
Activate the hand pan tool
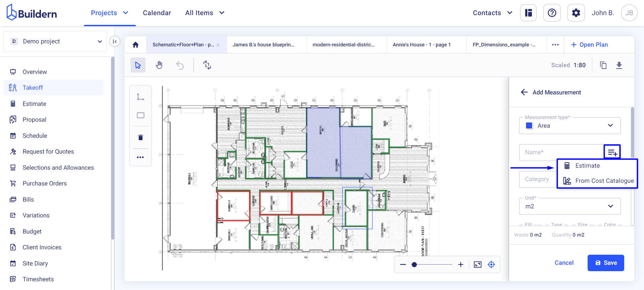tap(159, 65)
